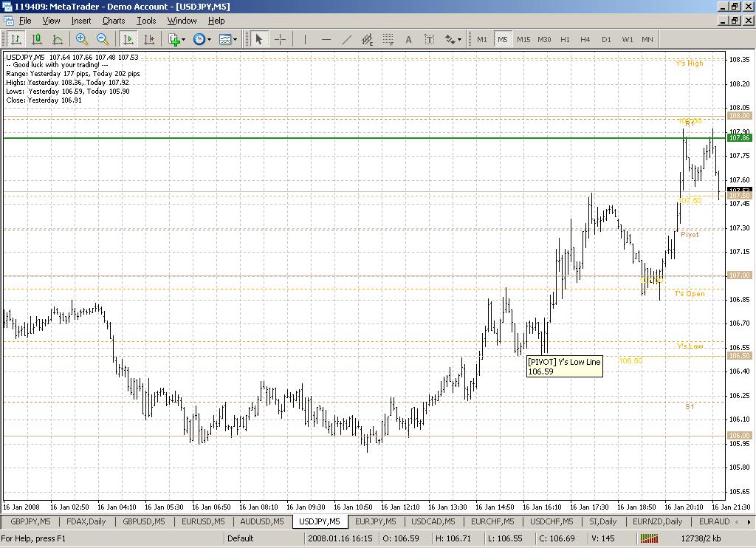Expand the Periods clock dropdown

(202, 39)
